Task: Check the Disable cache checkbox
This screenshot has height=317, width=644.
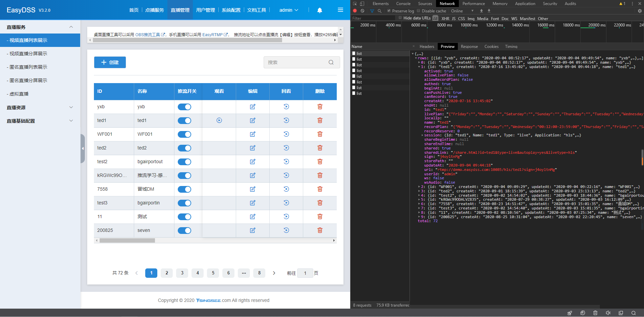Action: click(x=418, y=11)
